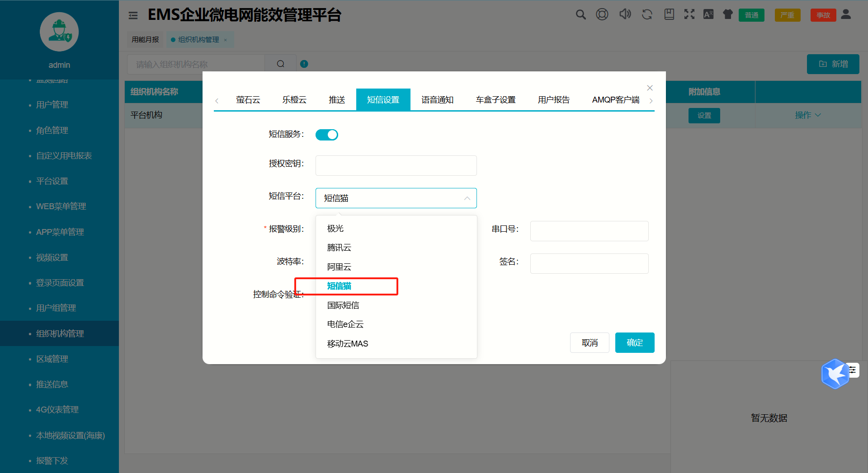Click the 取消 button

[x=590, y=343]
